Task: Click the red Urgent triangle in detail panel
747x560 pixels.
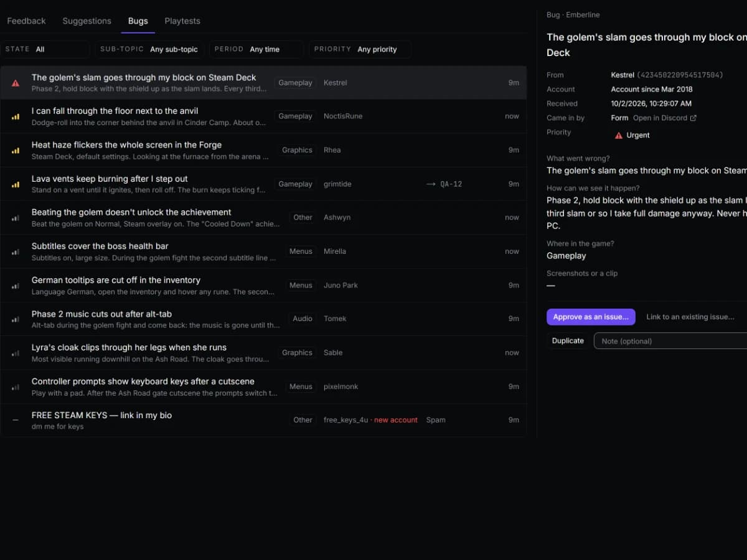Action: (x=619, y=135)
